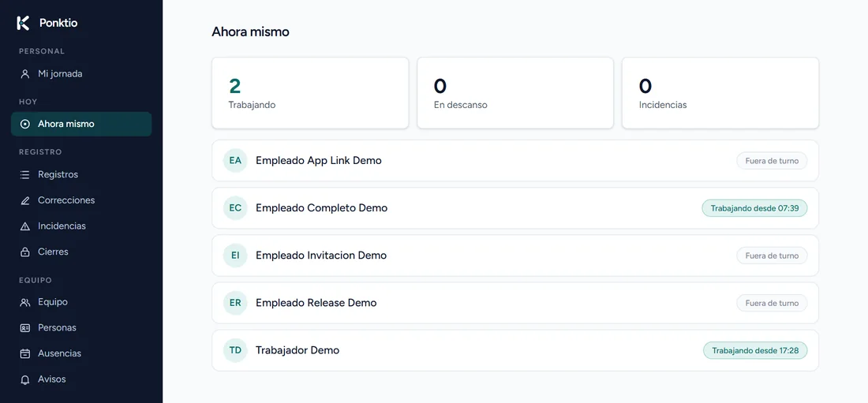
Task: Select the name Empleado Release Demo
Action: (316, 303)
